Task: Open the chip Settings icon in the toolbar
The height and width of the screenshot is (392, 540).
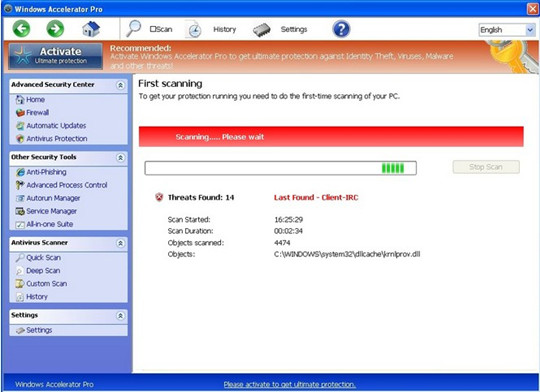Action: click(x=262, y=30)
